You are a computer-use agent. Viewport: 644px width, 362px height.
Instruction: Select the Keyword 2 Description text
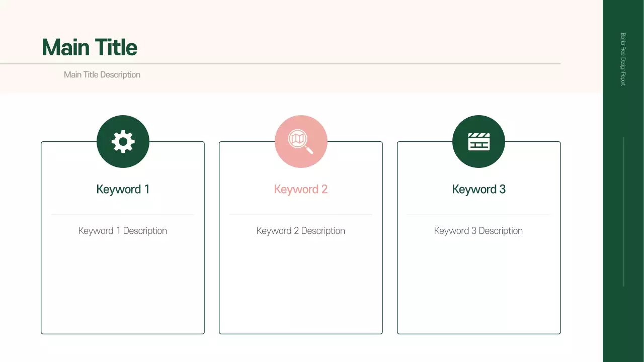click(x=300, y=231)
